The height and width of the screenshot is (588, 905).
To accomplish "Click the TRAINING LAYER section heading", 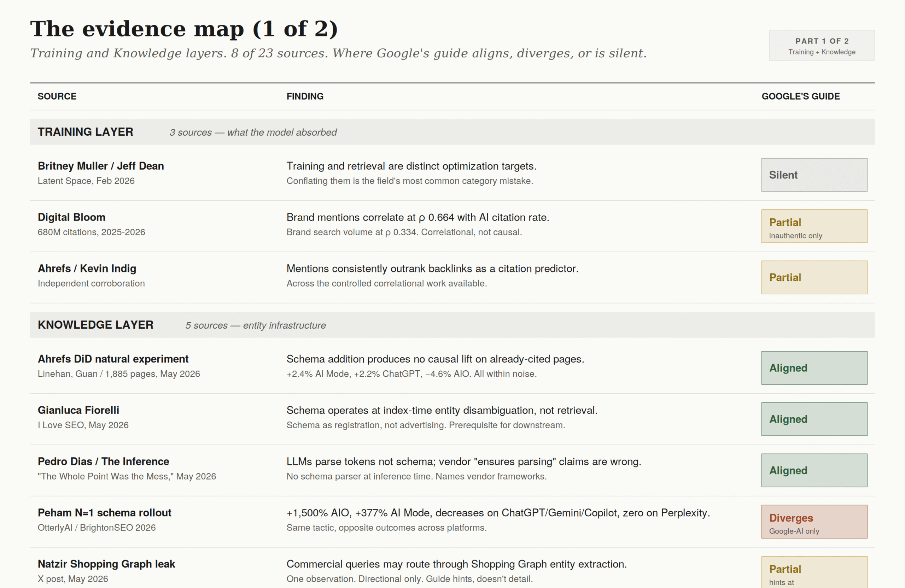I will (86, 131).
